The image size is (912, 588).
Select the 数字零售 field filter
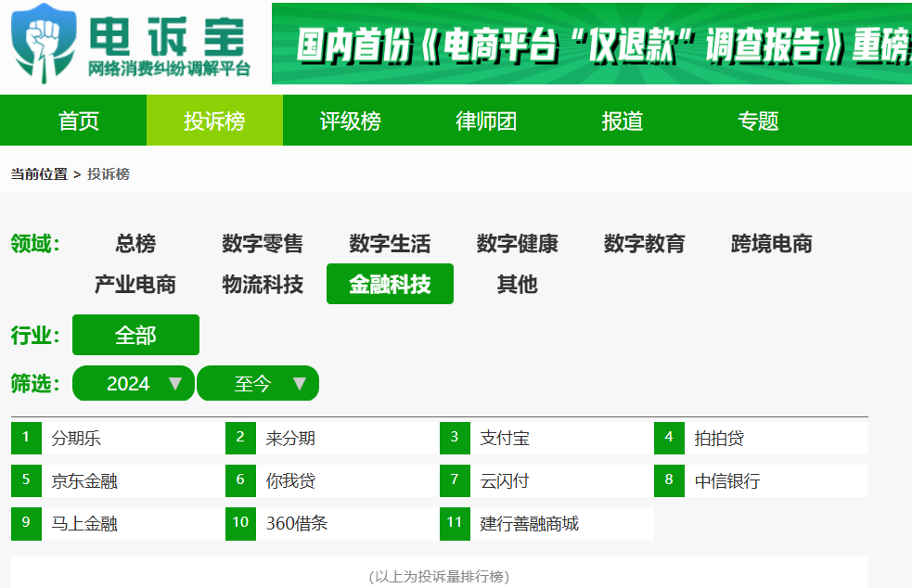tap(263, 243)
